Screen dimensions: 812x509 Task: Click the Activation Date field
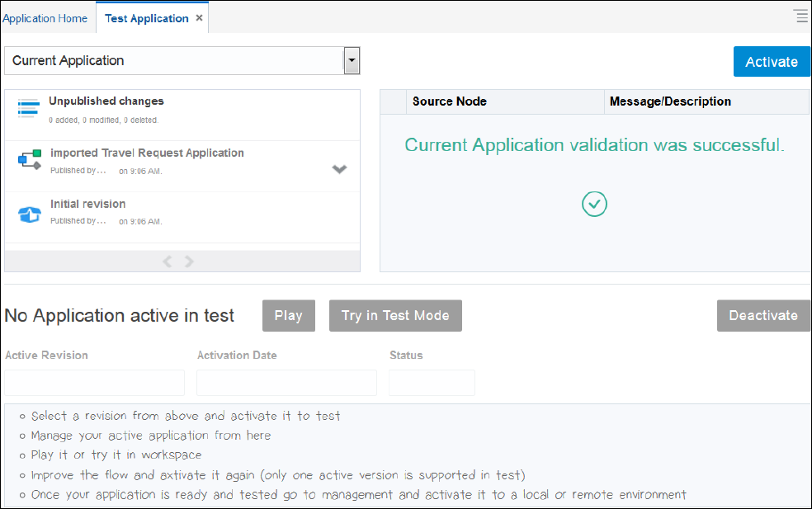point(286,382)
